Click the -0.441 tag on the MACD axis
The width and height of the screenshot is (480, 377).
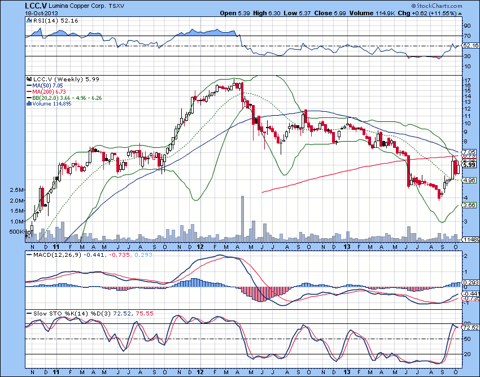(x=471, y=294)
